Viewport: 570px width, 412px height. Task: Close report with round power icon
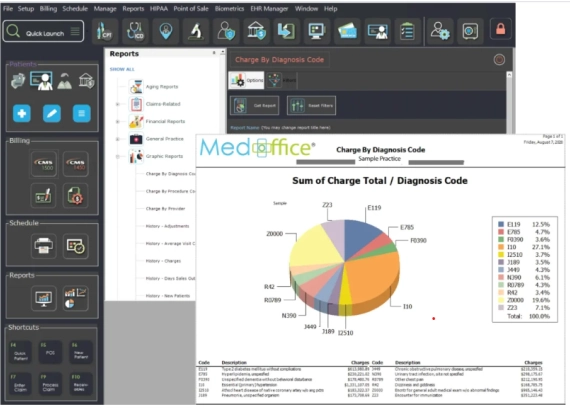click(x=499, y=60)
